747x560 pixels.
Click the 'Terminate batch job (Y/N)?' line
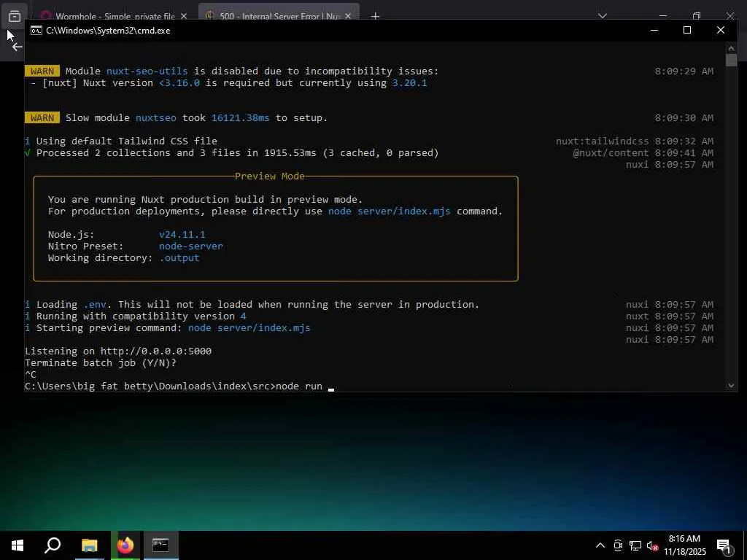click(101, 362)
